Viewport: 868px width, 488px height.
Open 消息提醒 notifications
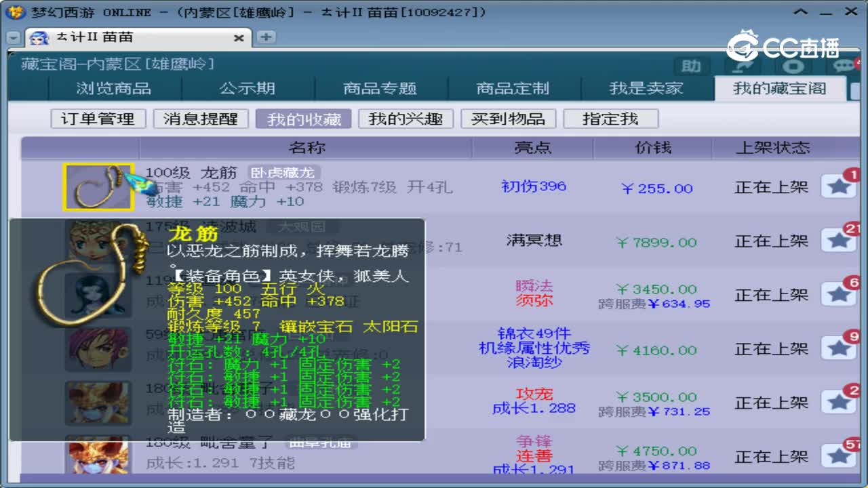point(200,118)
